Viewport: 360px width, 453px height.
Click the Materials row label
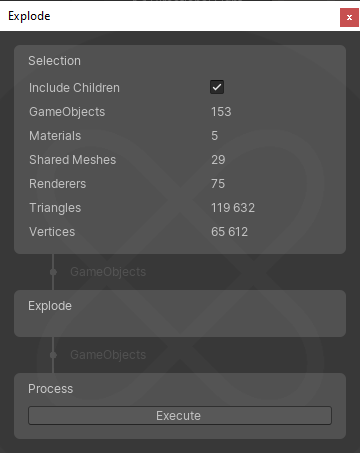click(55, 136)
